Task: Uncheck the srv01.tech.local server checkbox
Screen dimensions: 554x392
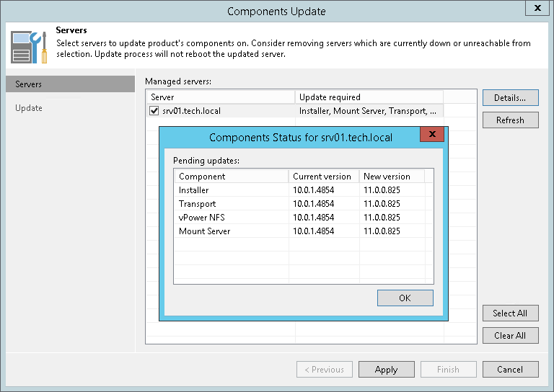Action: tap(154, 111)
